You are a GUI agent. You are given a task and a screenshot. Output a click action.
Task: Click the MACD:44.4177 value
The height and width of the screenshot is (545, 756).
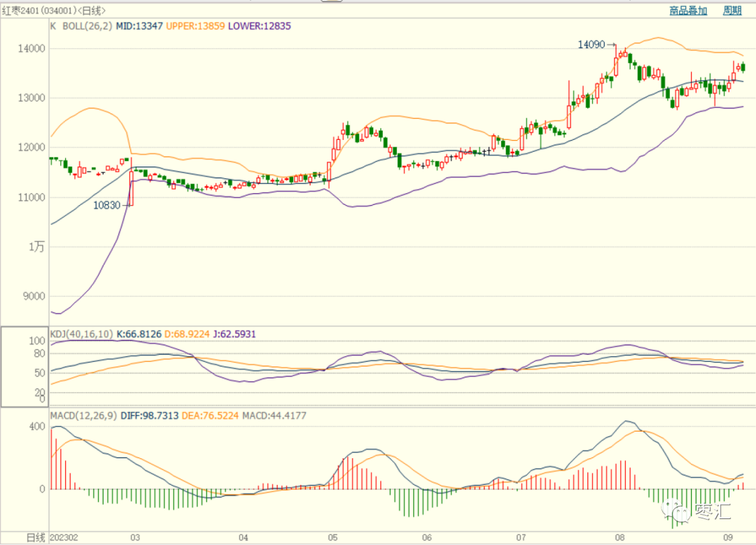point(274,416)
